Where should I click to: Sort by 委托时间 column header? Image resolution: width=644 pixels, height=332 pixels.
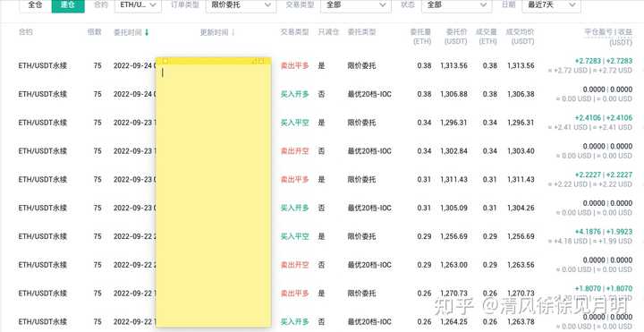click(x=128, y=32)
